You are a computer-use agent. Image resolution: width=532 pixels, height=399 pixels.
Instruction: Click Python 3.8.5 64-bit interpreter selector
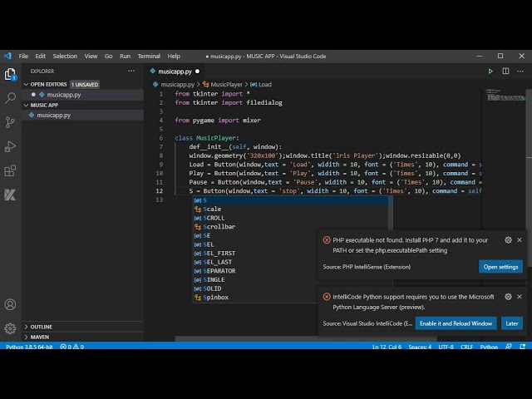point(29,347)
